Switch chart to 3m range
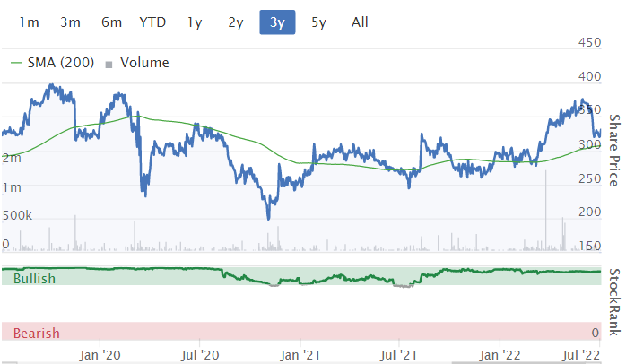This screenshot has height=364, width=626. (70, 22)
